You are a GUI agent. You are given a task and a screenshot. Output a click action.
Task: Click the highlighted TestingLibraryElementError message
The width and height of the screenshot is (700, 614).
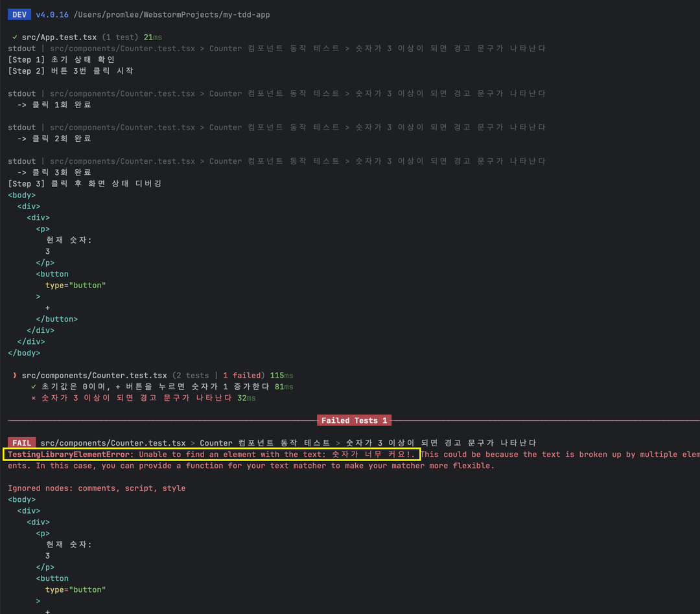(x=212, y=455)
